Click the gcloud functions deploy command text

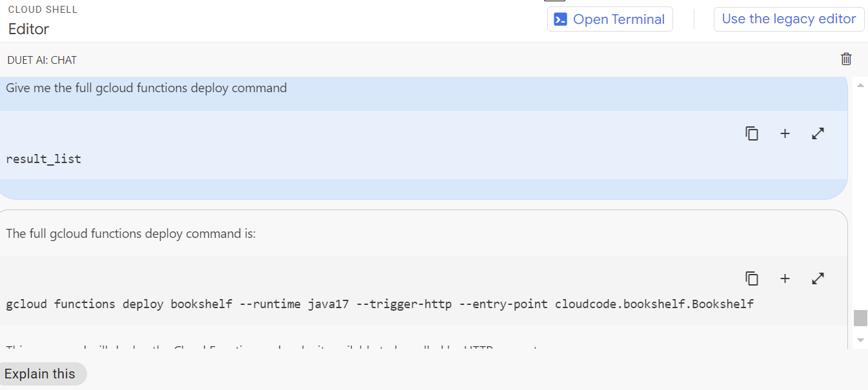point(379,304)
